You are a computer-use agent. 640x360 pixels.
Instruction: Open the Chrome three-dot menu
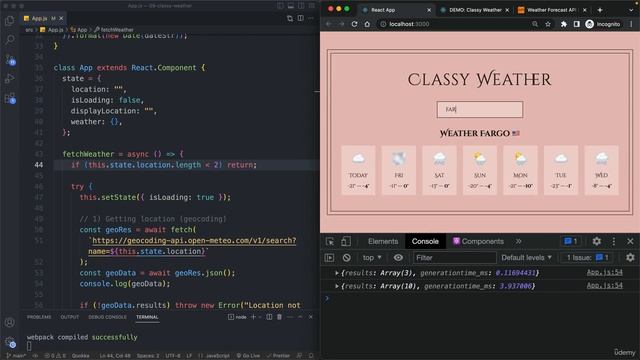pos(631,24)
